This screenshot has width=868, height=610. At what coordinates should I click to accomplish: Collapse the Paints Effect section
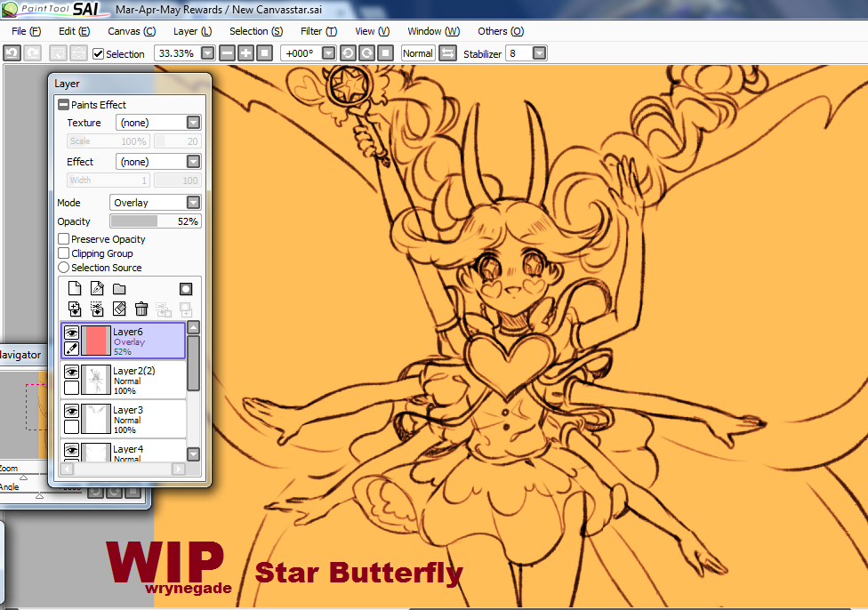[64, 105]
